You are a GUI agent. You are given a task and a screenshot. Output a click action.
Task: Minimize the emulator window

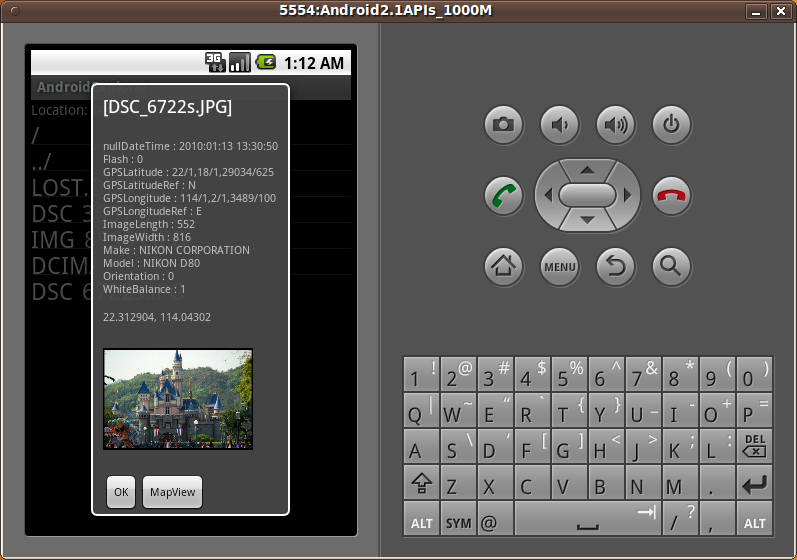(x=756, y=11)
